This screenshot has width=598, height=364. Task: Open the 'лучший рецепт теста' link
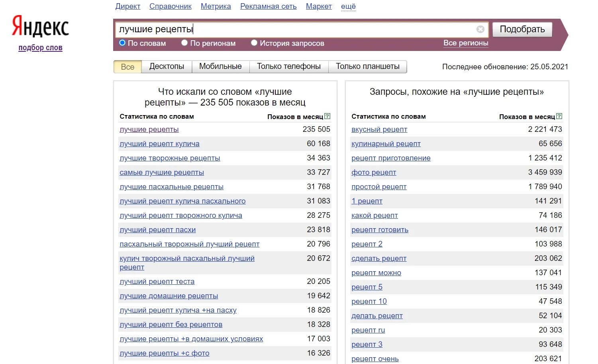point(157,282)
